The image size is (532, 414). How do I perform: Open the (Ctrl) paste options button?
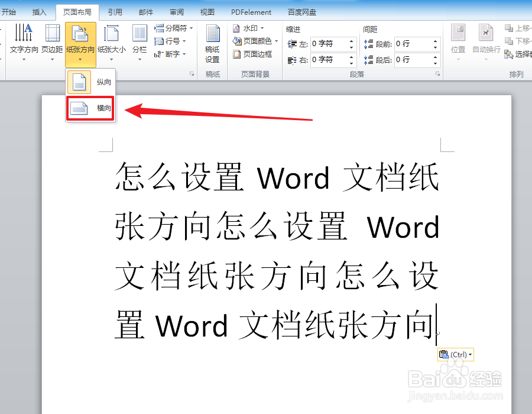(x=455, y=355)
